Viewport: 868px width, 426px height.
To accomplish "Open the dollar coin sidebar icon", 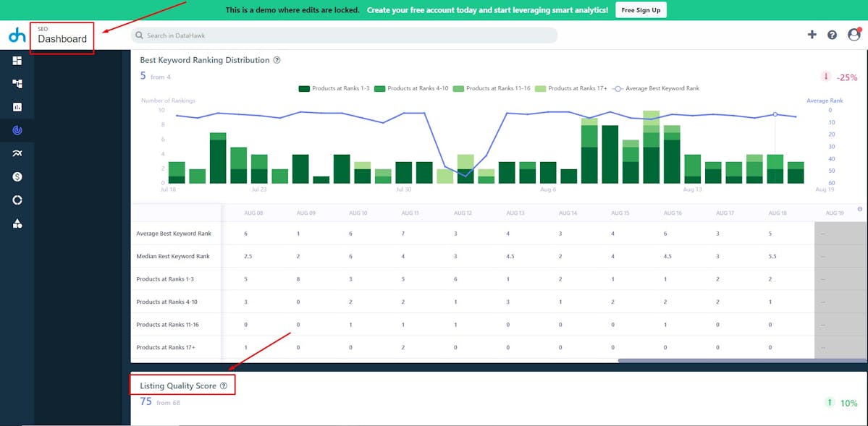I will point(17,177).
